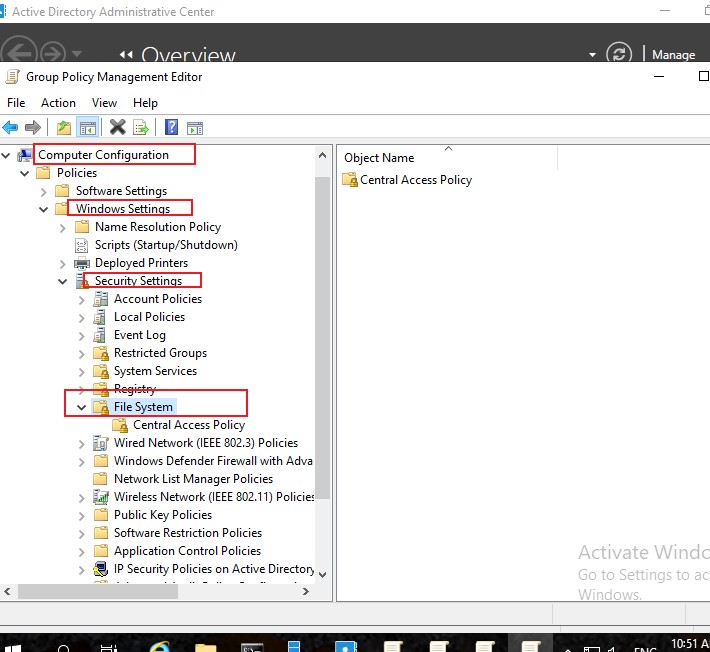This screenshot has height=652, width=710.
Task: Click the Export List toolbar icon
Action: 141,128
